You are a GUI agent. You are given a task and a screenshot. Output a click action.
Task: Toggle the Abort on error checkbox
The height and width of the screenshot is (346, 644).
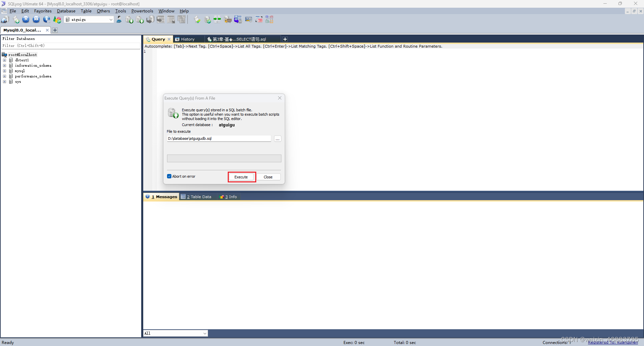point(169,176)
